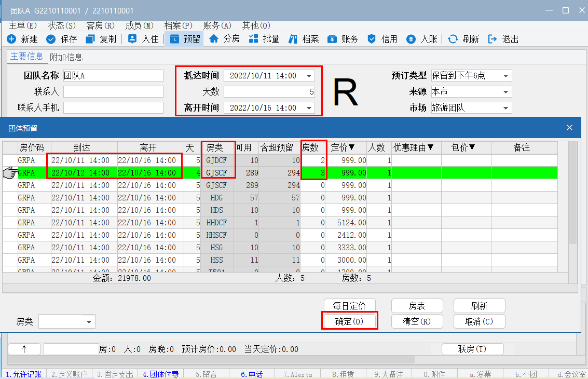Open the 客房(R) menu
Screen dimensions: 588x379
(101, 25)
